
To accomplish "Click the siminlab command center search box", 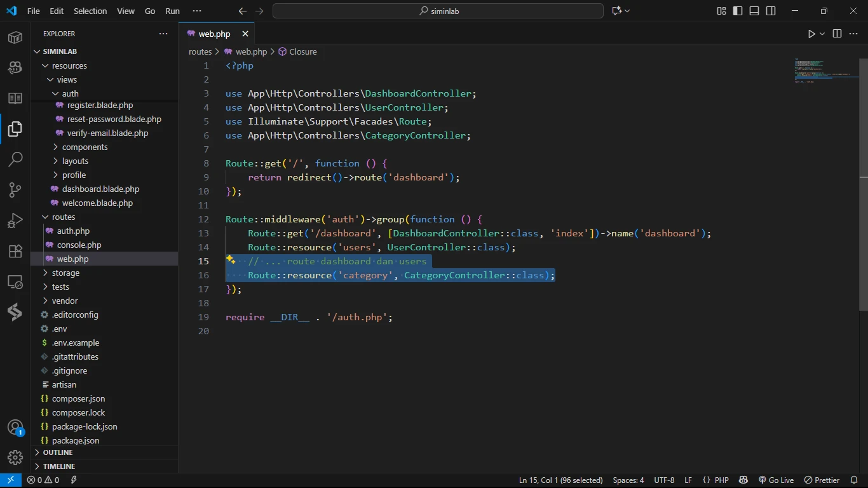I will point(438,11).
